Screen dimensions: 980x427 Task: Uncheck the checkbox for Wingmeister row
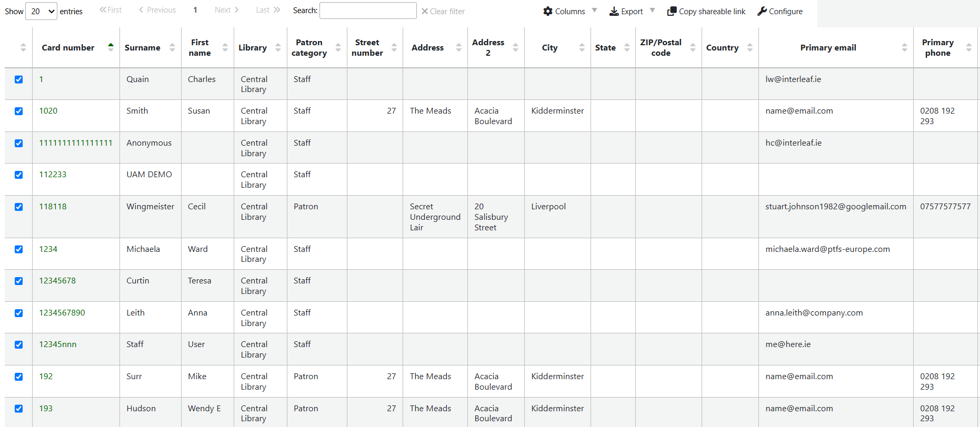[x=19, y=207]
